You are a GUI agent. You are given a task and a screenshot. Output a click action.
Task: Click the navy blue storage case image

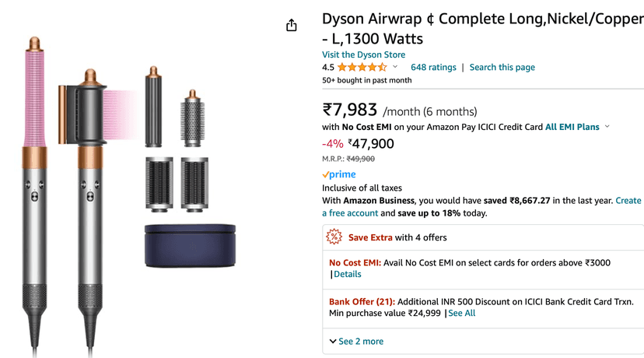point(190,246)
